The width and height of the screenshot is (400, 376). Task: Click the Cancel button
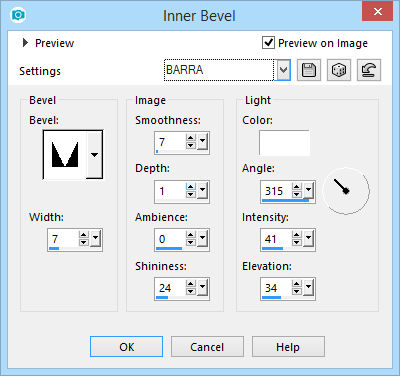coord(207,347)
